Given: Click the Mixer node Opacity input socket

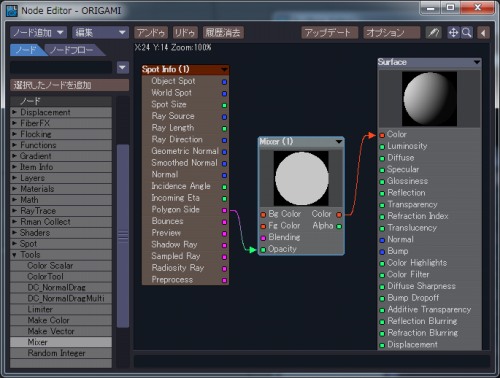Looking at the screenshot, I should pyautogui.click(x=263, y=250).
